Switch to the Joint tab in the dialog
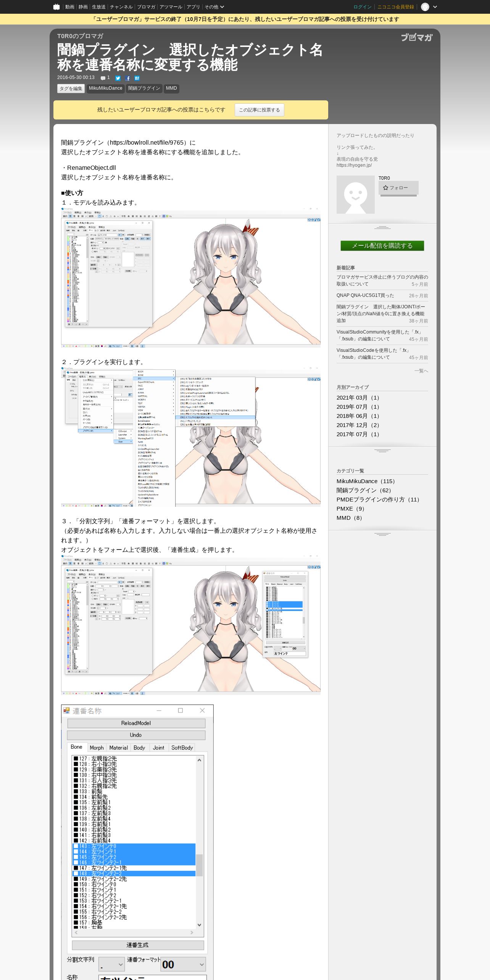 click(x=158, y=748)
